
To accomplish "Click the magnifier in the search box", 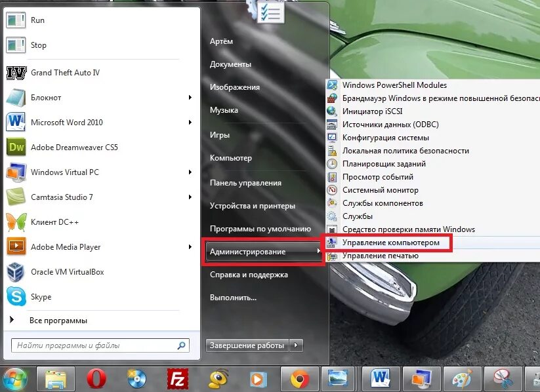I will click(182, 345).
